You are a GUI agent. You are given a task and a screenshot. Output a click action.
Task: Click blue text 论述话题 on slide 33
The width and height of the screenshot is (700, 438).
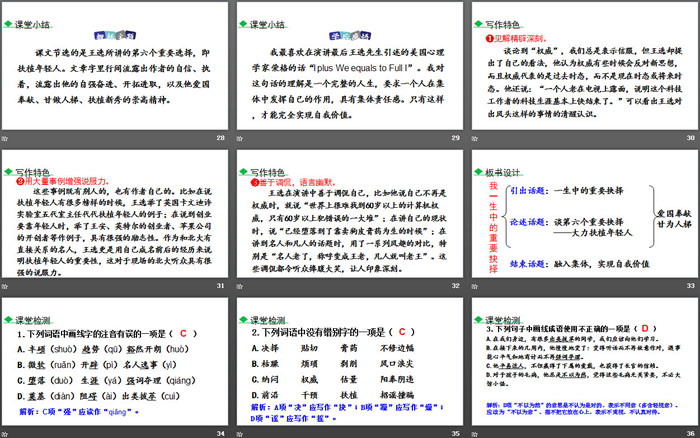527,222
